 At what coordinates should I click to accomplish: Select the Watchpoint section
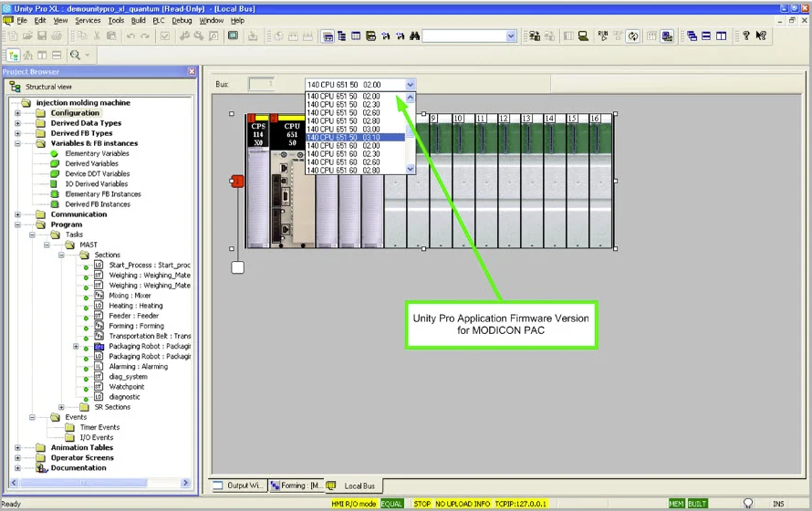point(126,387)
